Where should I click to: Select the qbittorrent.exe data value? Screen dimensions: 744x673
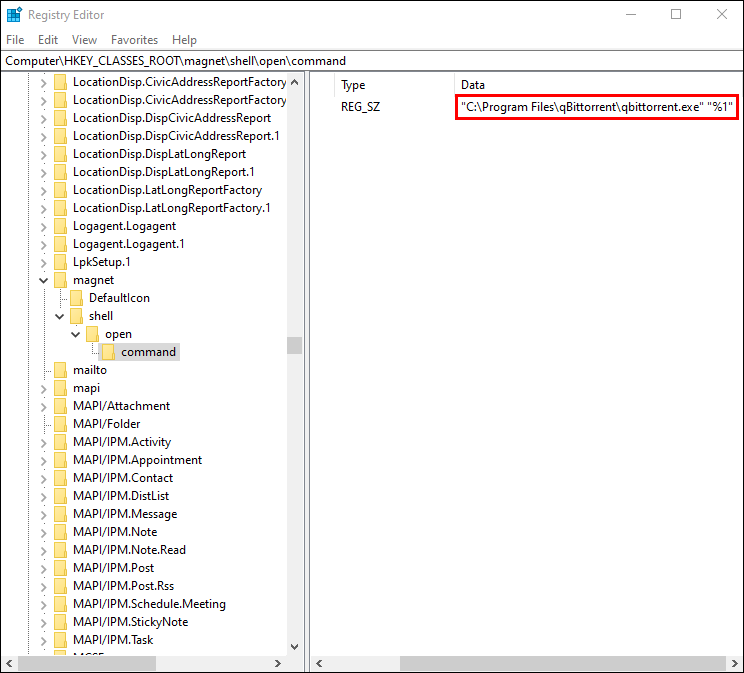596,107
